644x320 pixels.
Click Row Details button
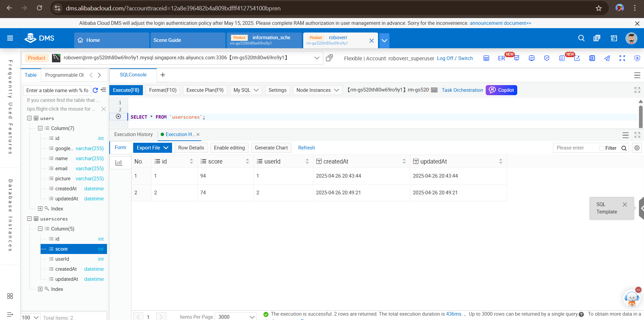point(191,148)
